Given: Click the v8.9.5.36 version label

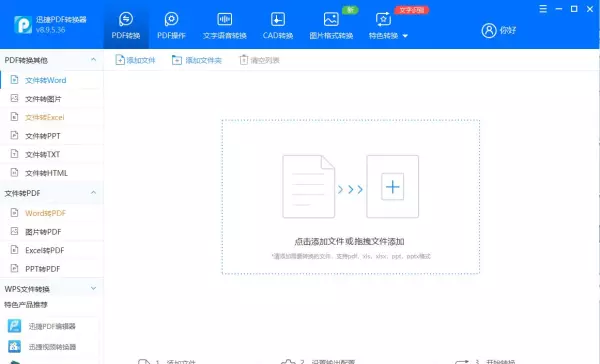Looking at the screenshot, I should pyautogui.click(x=51, y=30).
